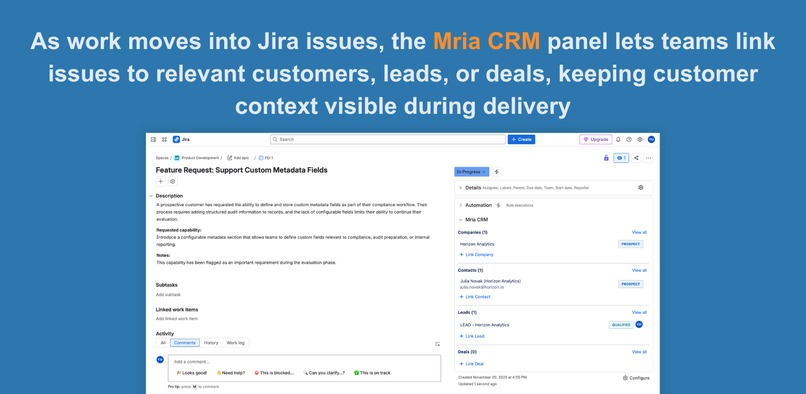Screen dimensions: 806x394
Task: Click the lightning automation icon beside In Progress
Action: click(497, 172)
